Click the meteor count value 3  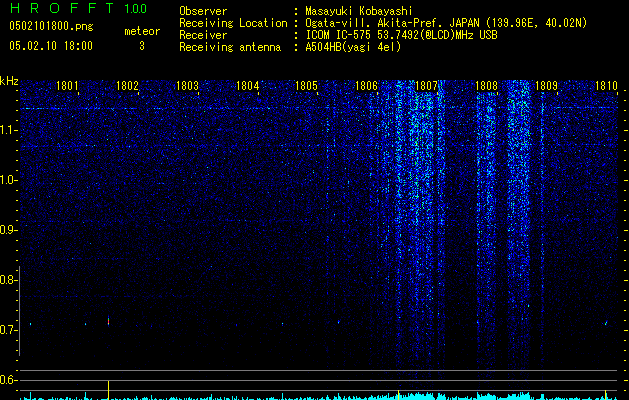pyautogui.click(x=142, y=46)
